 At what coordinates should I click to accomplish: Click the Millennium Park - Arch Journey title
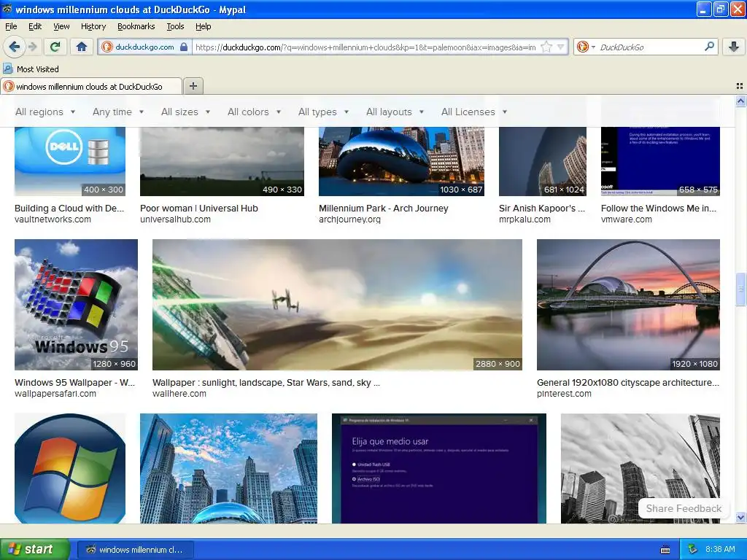tap(384, 208)
